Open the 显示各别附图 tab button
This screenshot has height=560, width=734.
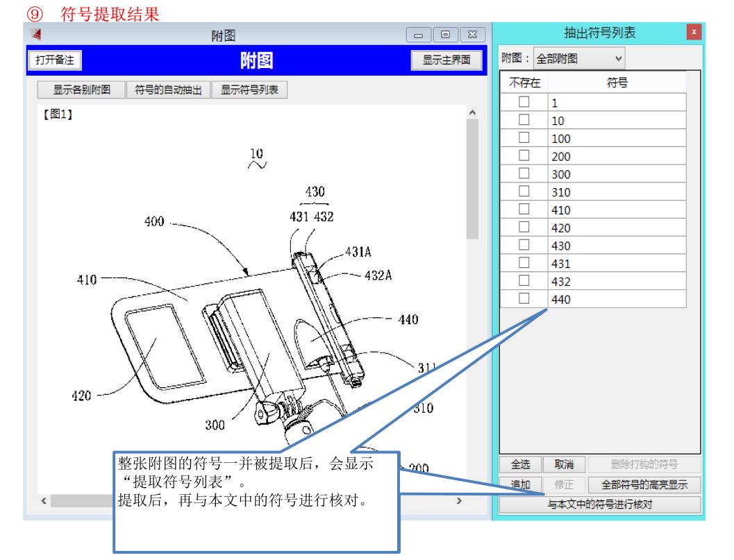pyautogui.click(x=81, y=90)
